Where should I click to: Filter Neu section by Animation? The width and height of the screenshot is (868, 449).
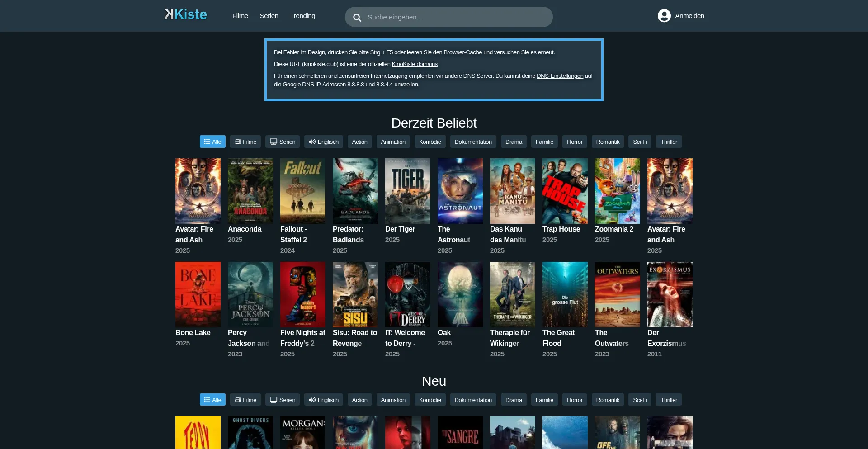393,400
